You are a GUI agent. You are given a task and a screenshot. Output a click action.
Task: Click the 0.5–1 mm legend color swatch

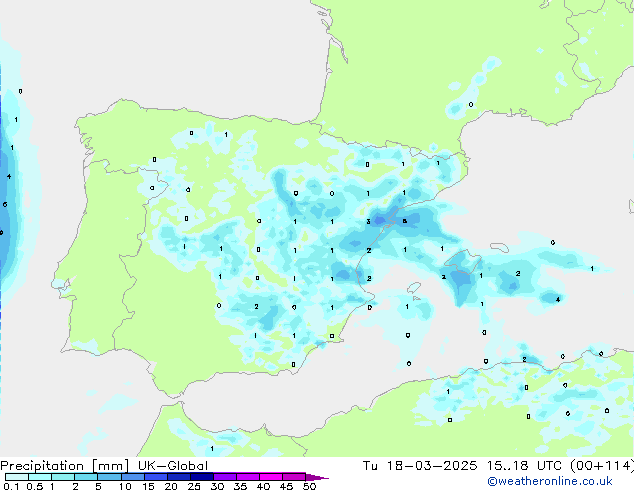40,477
